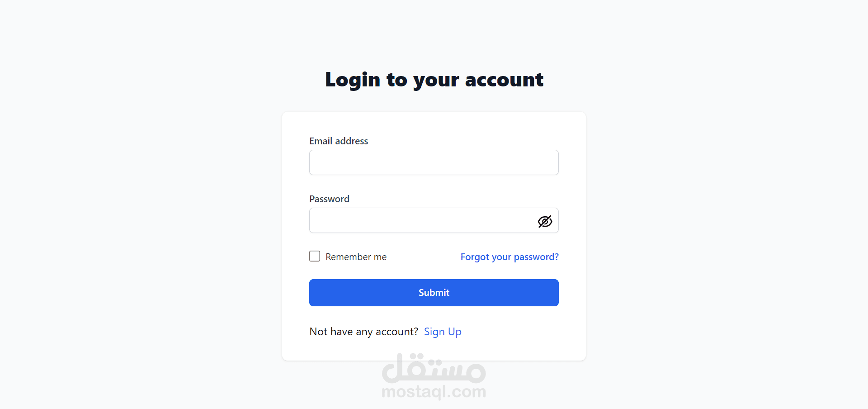This screenshot has width=868, height=409.
Task: Click the mostaql.com watermark text
Action: (x=434, y=392)
